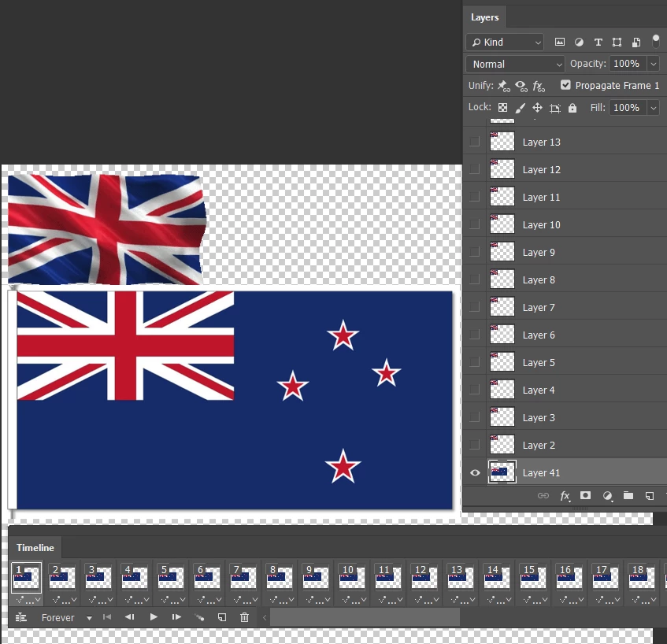Open the Forever looping options dropdown
667x644 pixels.
tap(67, 618)
